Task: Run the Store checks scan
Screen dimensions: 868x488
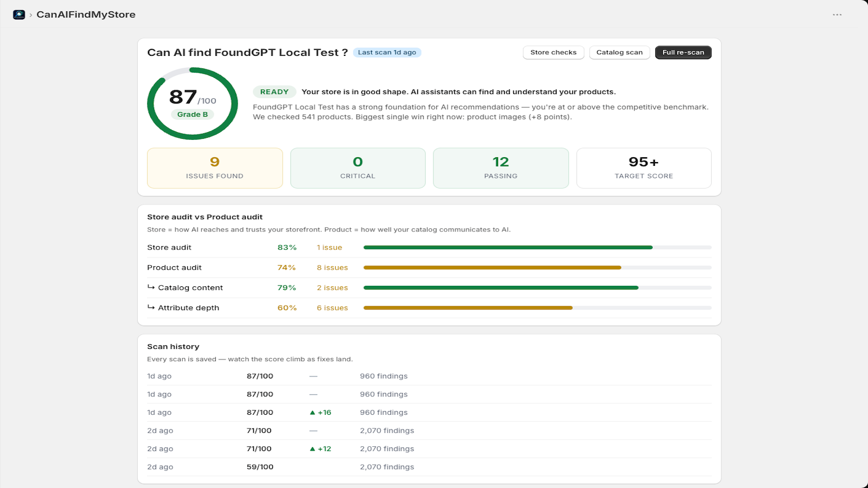Action: coord(553,53)
